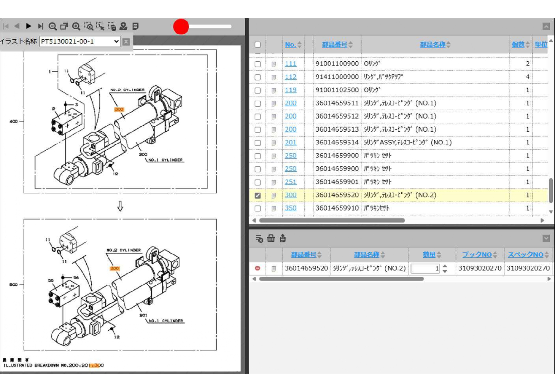Click item number 251 link
The image size is (555, 392).
[290, 182]
